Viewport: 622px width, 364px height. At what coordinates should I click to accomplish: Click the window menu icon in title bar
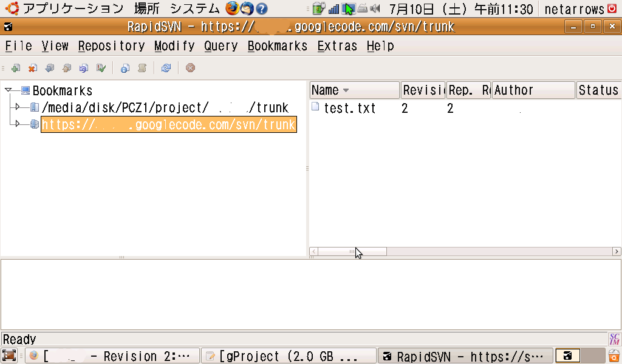8,27
